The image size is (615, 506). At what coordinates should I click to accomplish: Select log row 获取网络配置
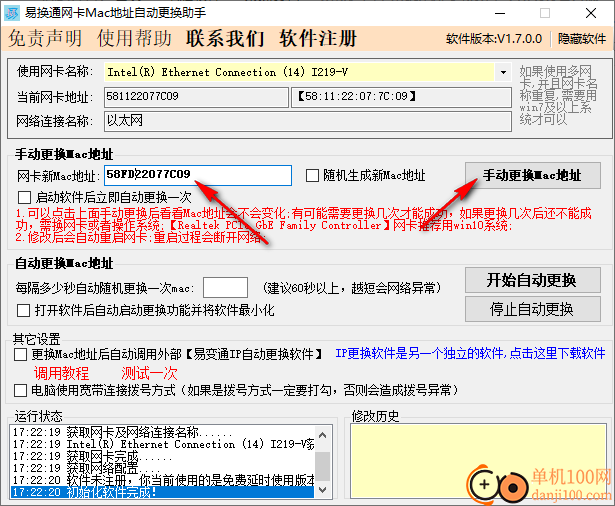point(163,468)
